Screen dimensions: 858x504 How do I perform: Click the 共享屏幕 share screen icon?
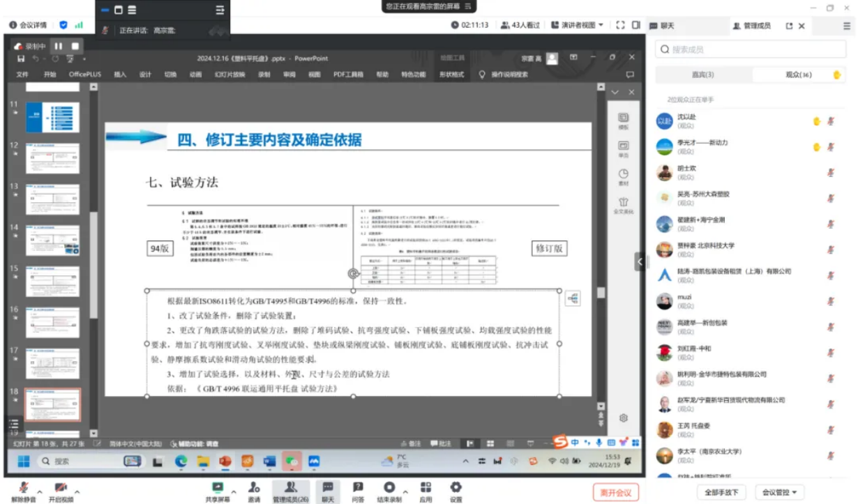click(x=218, y=487)
